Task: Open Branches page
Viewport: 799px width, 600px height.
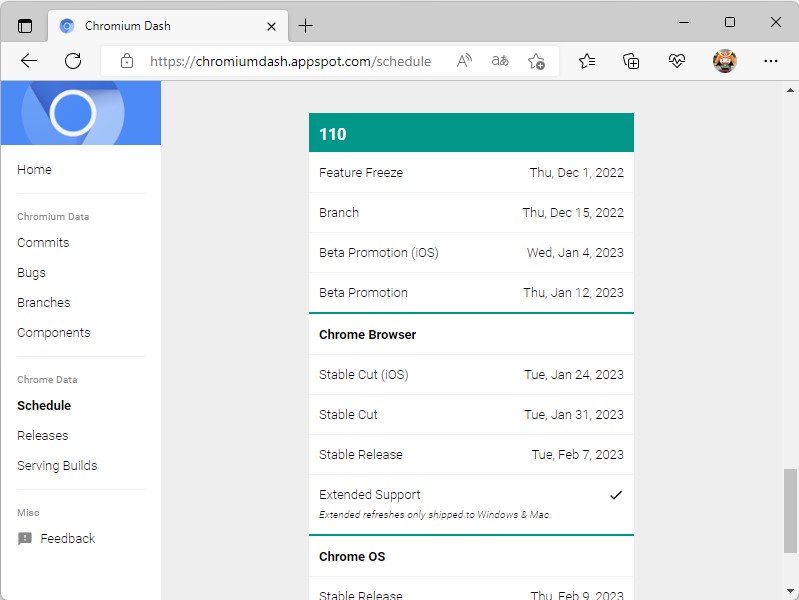Action: (x=43, y=302)
